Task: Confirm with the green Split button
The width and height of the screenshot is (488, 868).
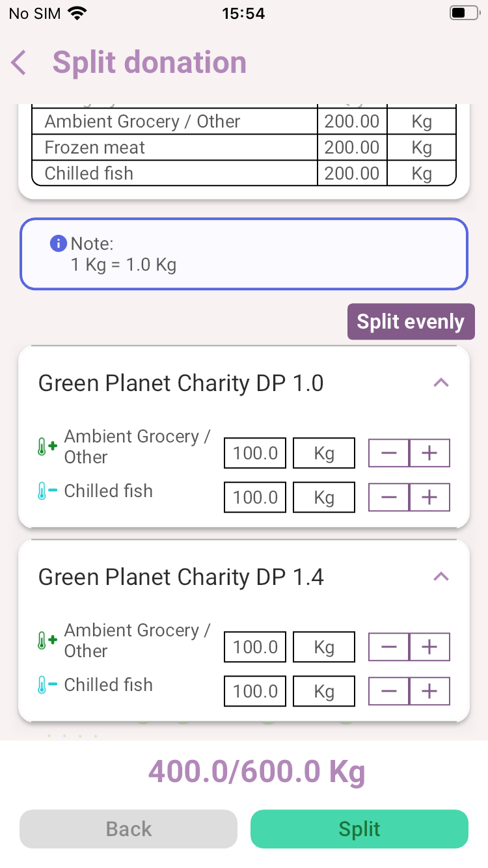Action: tap(359, 829)
